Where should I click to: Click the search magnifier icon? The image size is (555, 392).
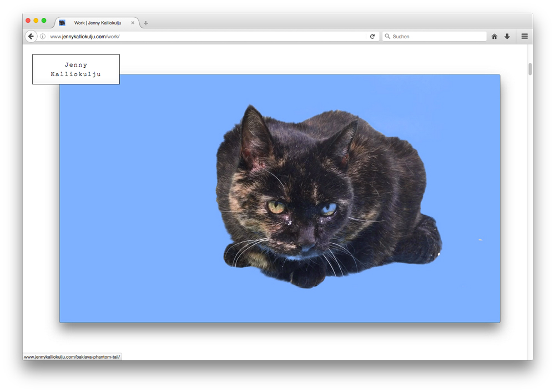[387, 36]
